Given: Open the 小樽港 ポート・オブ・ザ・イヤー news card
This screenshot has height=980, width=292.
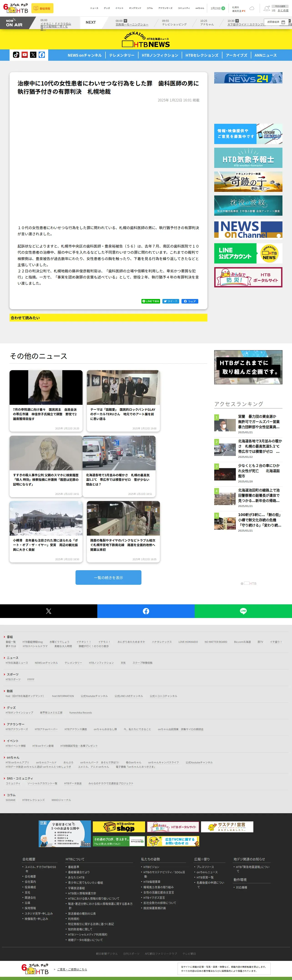Looking at the screenshot, I should 46,532.
